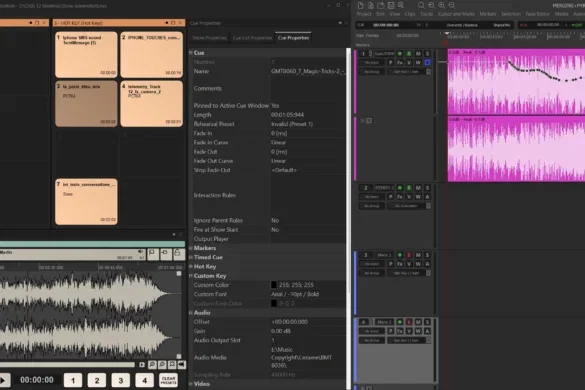Switch to Show Properties tab
The height and width of the screenshot is (390, 585).
[x=209, y=38]
